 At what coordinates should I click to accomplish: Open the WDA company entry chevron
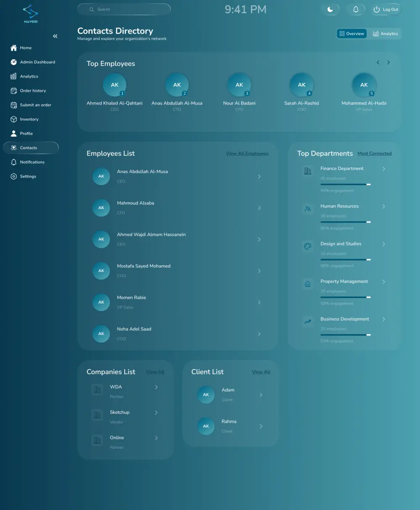click(x=156, y=387)
